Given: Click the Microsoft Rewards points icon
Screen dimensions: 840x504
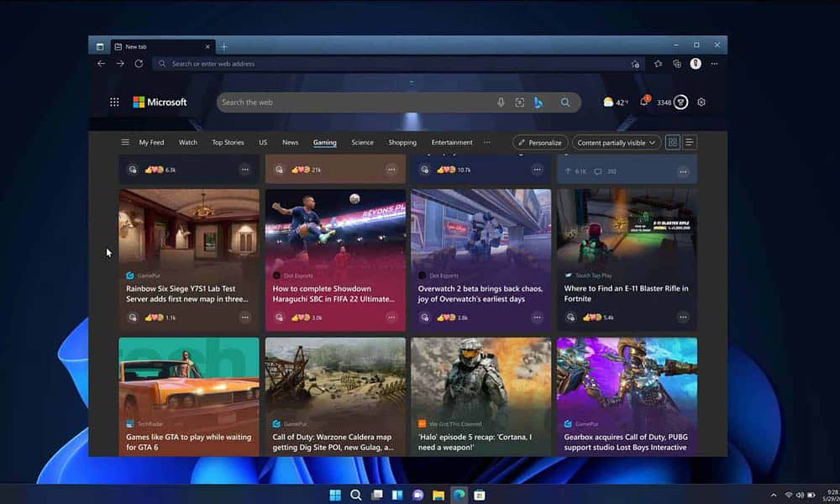Looking at the screenshot, I should (680, 102).
